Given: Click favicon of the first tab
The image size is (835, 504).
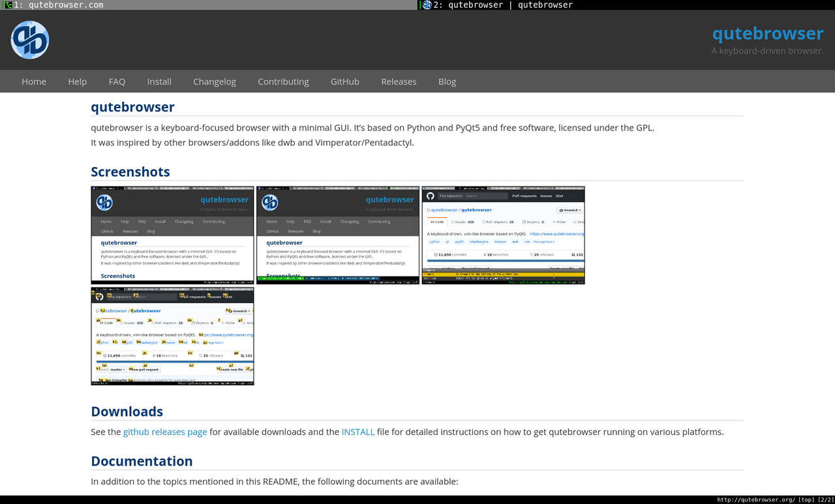Looking at the screenshot, I should coord(8,5).
